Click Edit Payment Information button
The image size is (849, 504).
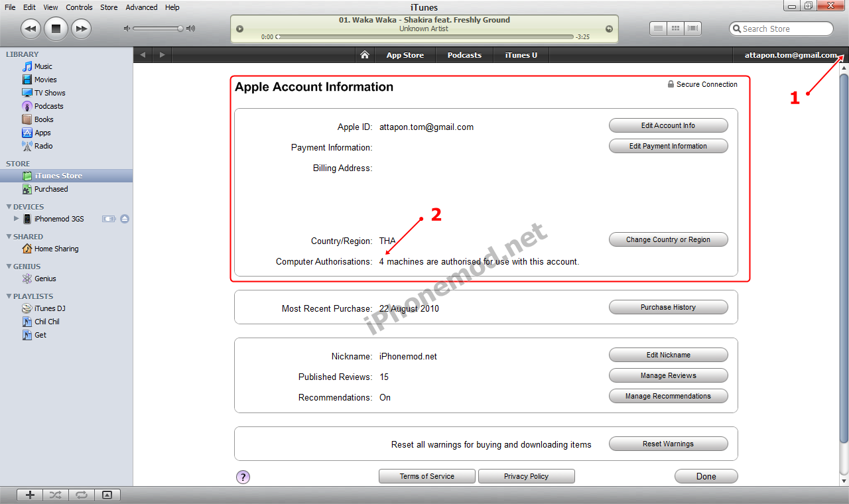click(x=668, y=146)
